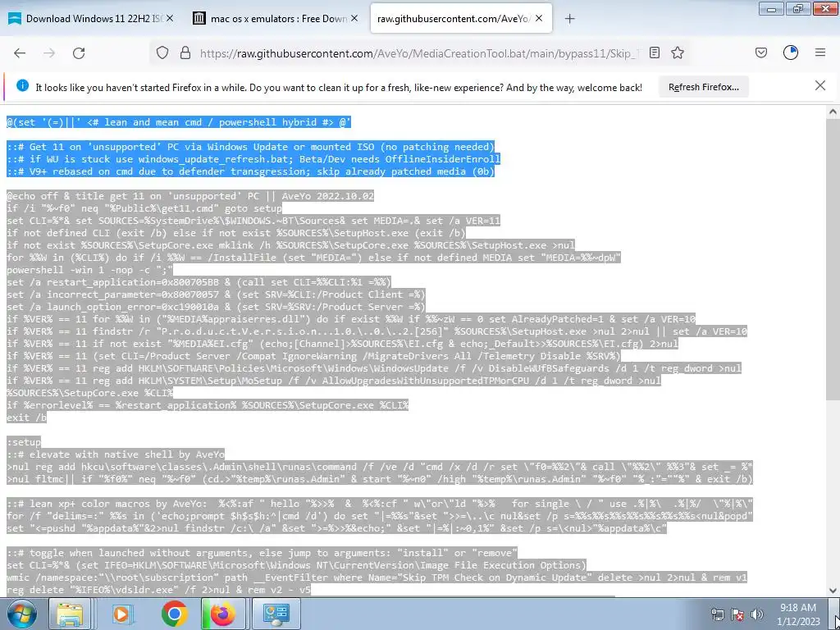This screenshot has height=630, width=840.
Task: Switch to Download Windows 11 22H2 tab
Action: coord(92,19)
